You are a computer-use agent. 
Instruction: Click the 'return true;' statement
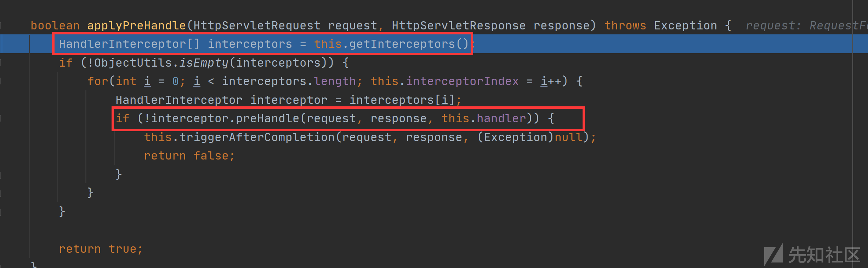[x=101, y=249]
